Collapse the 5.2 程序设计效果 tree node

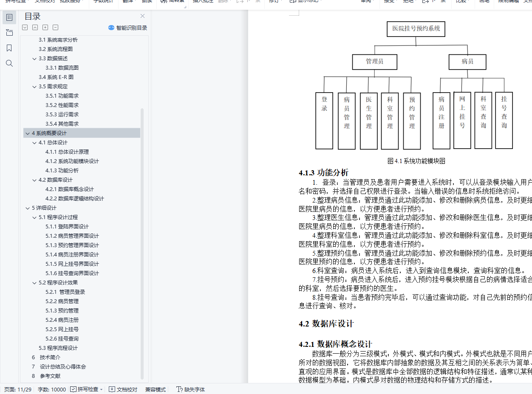pos(34,283)
